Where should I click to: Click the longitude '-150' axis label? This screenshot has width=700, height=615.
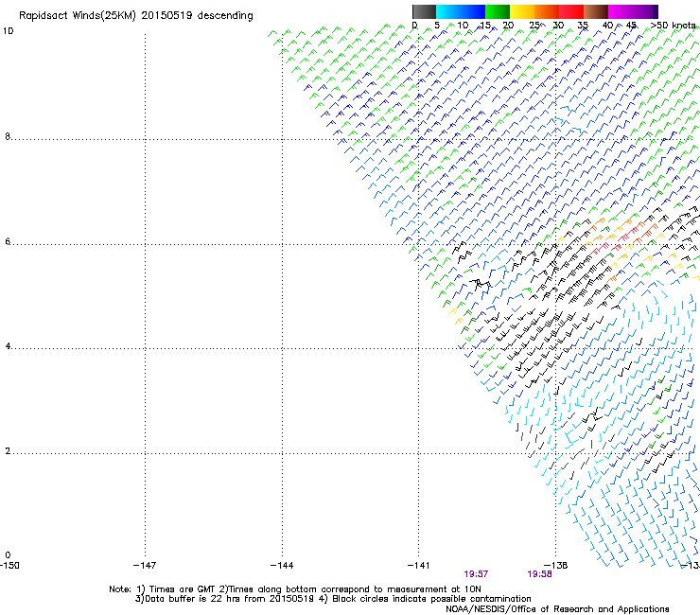(x=9, y=566)
